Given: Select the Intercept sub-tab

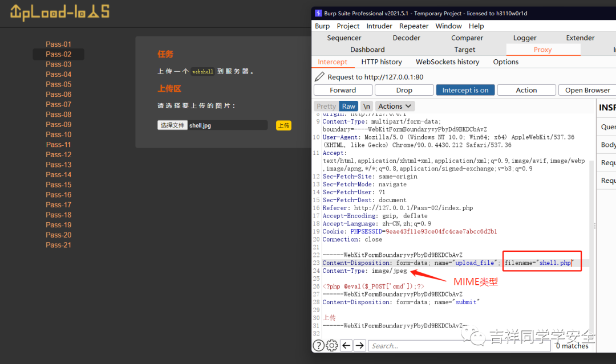Looking at the screenshot, I should tap(333, 62).
